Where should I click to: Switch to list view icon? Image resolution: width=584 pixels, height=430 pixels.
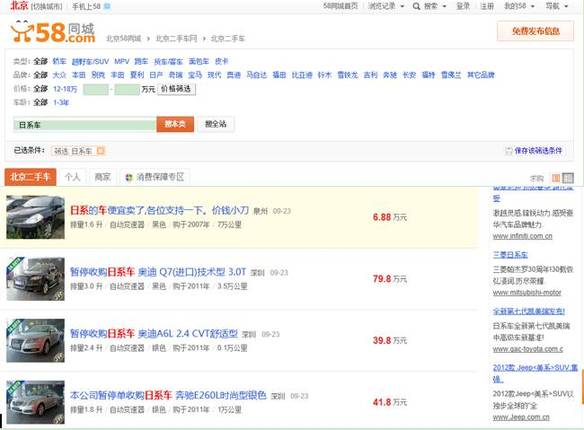click(556, 178)
